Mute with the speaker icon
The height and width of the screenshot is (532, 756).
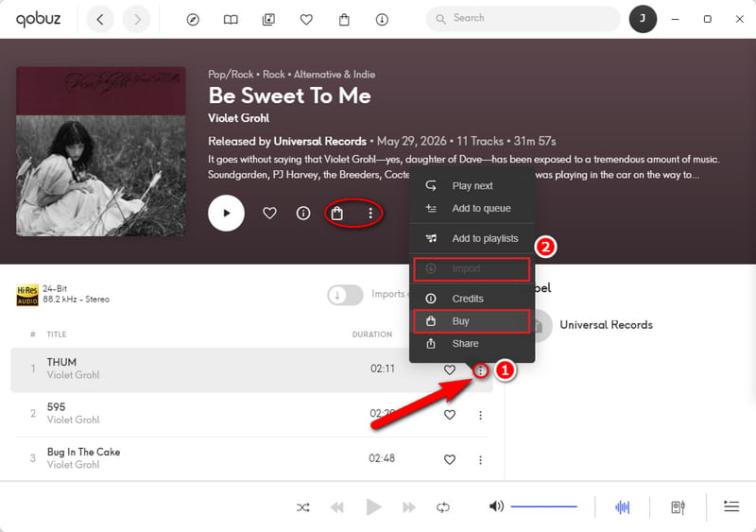496,506
